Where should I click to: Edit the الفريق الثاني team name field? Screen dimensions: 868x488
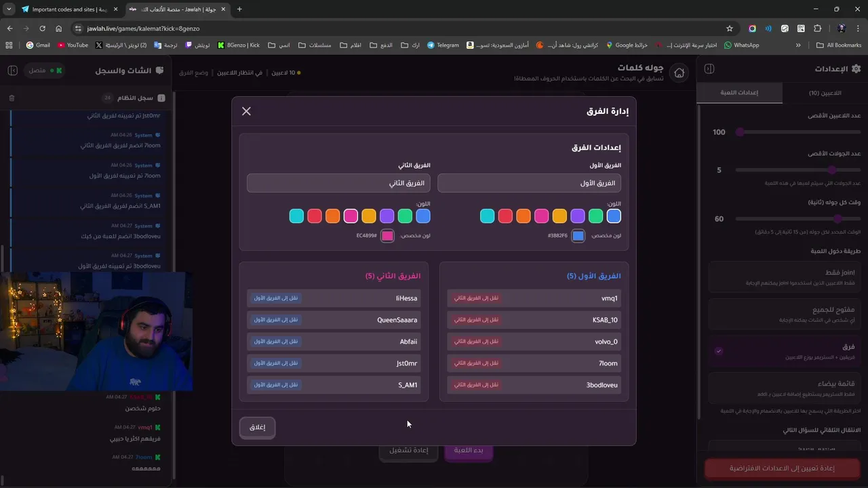338,183
